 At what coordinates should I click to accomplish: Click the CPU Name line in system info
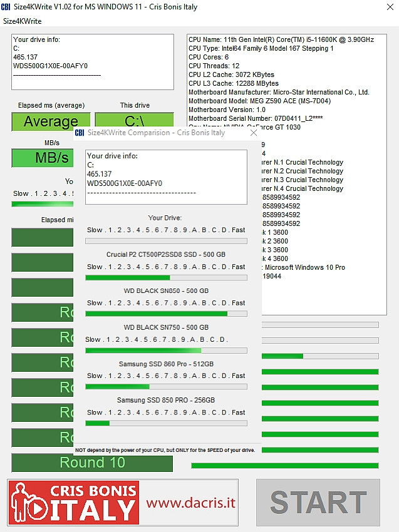click(x=281, y=39)
